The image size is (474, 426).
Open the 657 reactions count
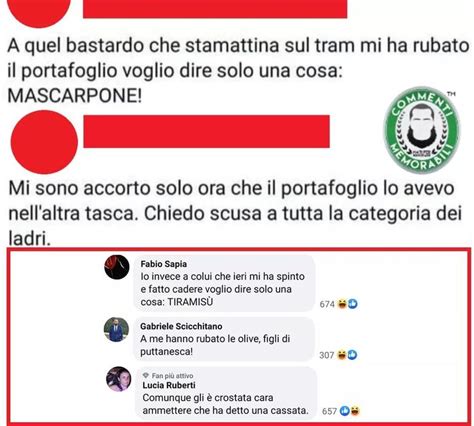point(329,411)
